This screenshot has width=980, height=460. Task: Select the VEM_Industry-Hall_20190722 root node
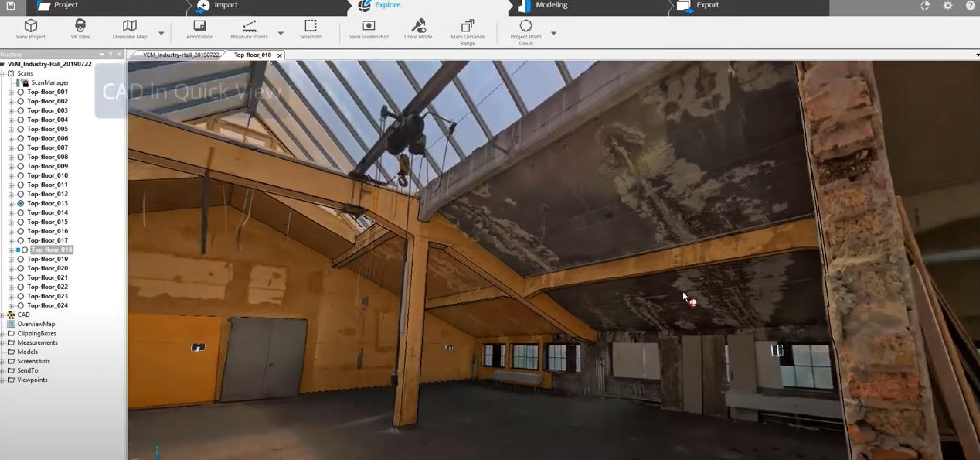click(49, 64)
